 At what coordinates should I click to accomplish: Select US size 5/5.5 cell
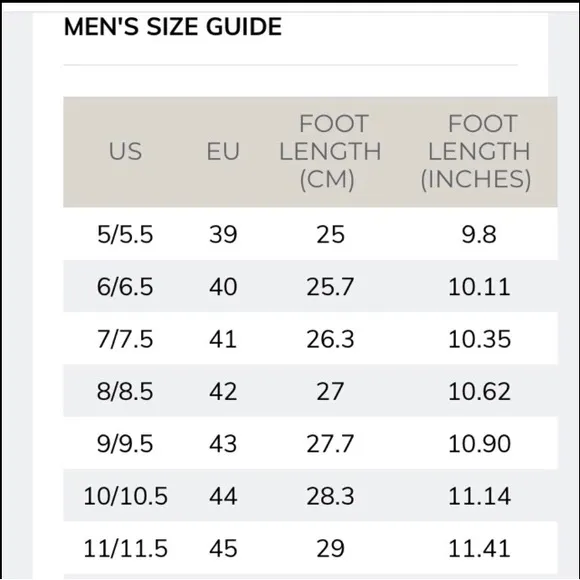point(125,234)
